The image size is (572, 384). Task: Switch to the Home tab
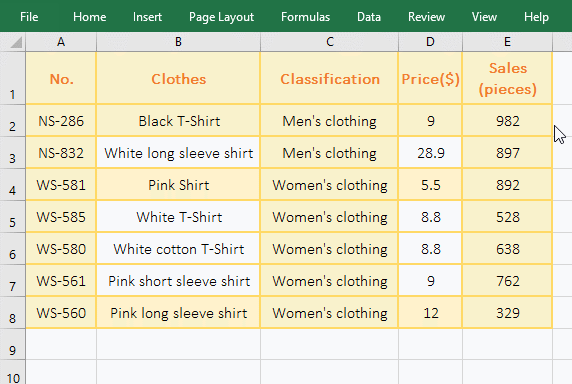[89, 17]
